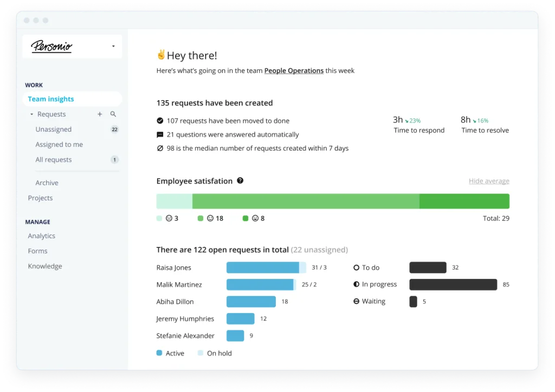
Task: Click medium green satisfaction bar segment
Action: pyautogui.click(x=306, y=201)
